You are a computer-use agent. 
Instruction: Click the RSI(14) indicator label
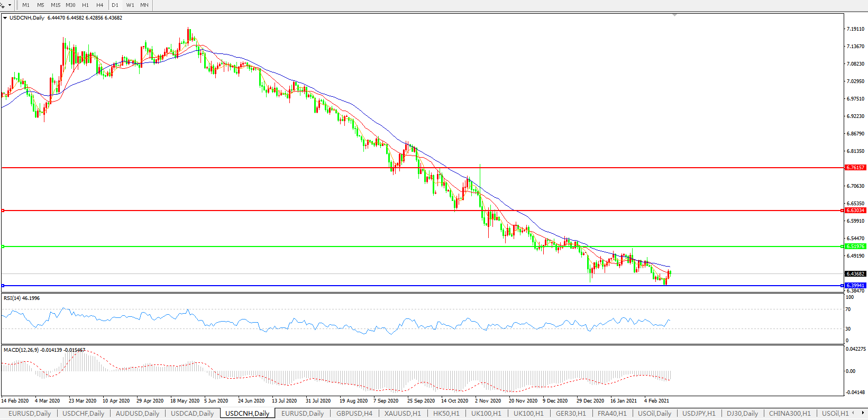21,298
